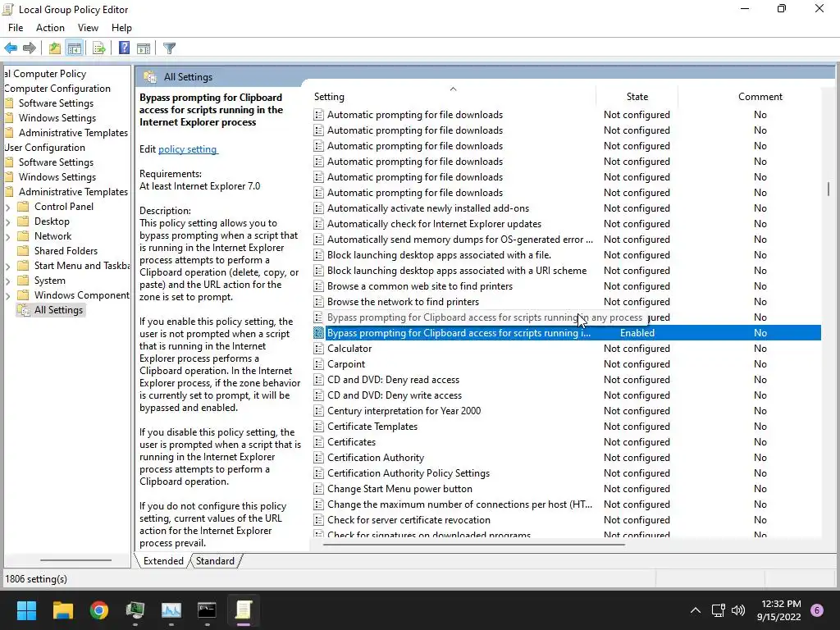This screenshot has width=840, height=630.
Task: Select Windows Settings under User Configuration
Action: [x=57, y=177]
